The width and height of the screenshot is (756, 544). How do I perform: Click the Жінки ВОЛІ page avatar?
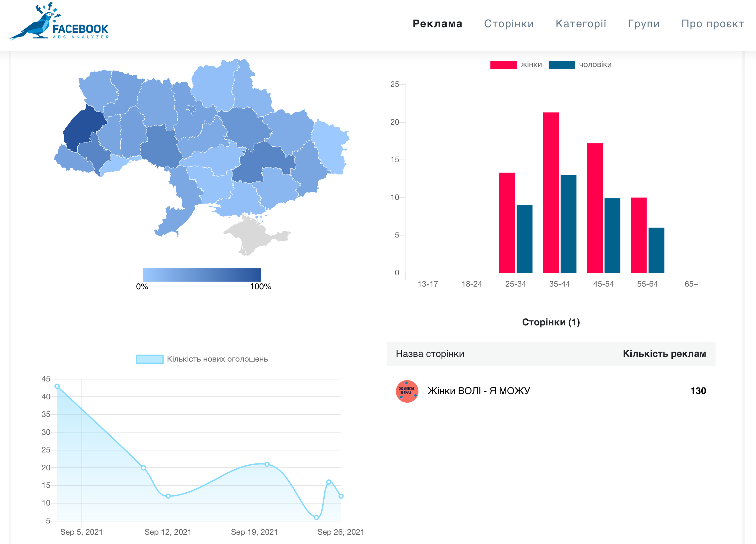pos(407,391)
